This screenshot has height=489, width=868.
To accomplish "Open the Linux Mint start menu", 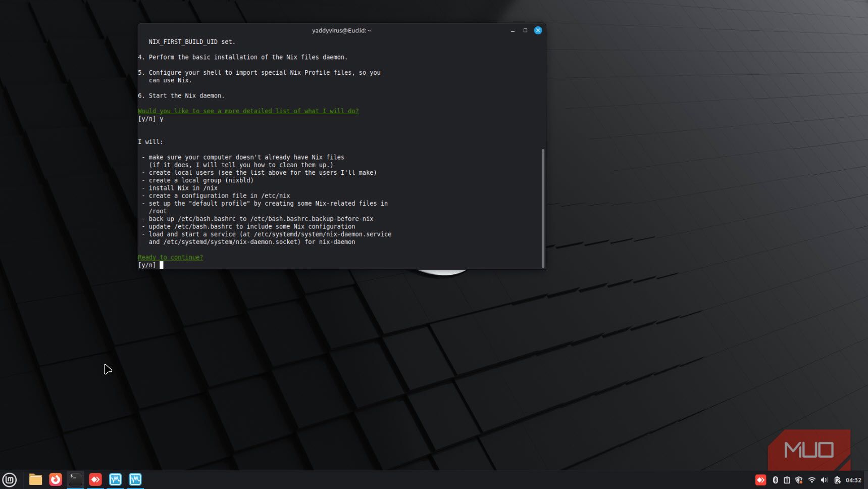I will (x=10, y=479).
